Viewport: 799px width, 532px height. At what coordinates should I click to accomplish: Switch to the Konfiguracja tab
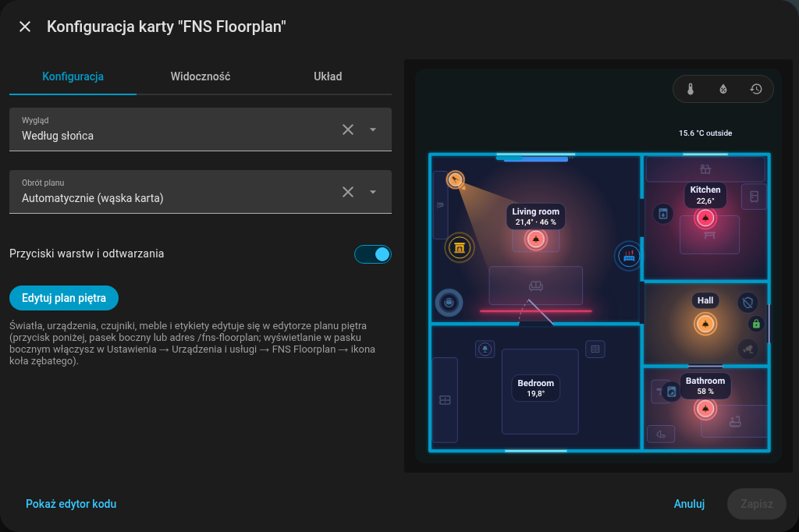pos(73,76)
